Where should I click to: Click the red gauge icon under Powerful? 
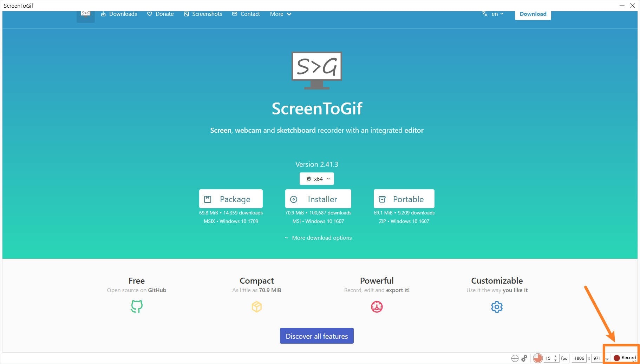pos(377,307)
